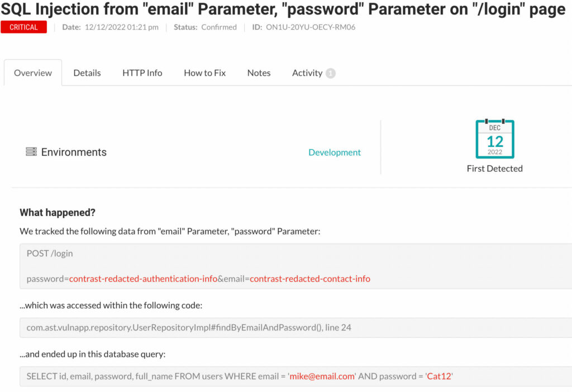Select the How to Fix tab

[x=204, y=73]
